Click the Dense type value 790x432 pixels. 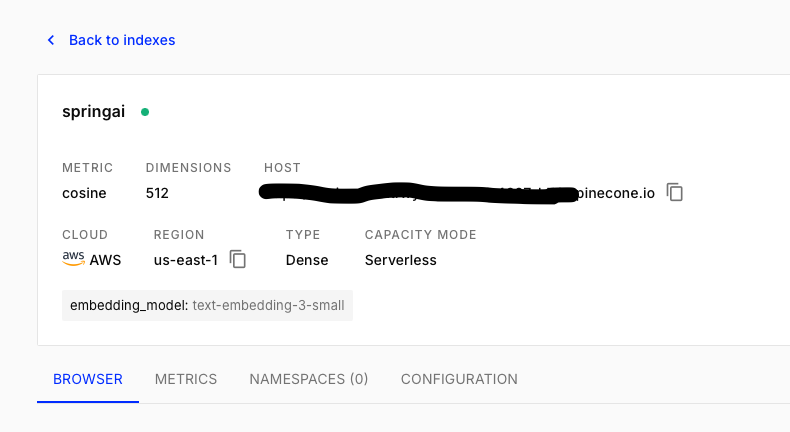[x=307, y=260]
